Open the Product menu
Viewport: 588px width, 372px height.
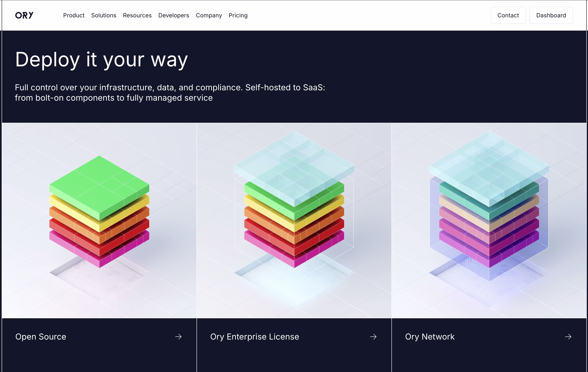74,15
